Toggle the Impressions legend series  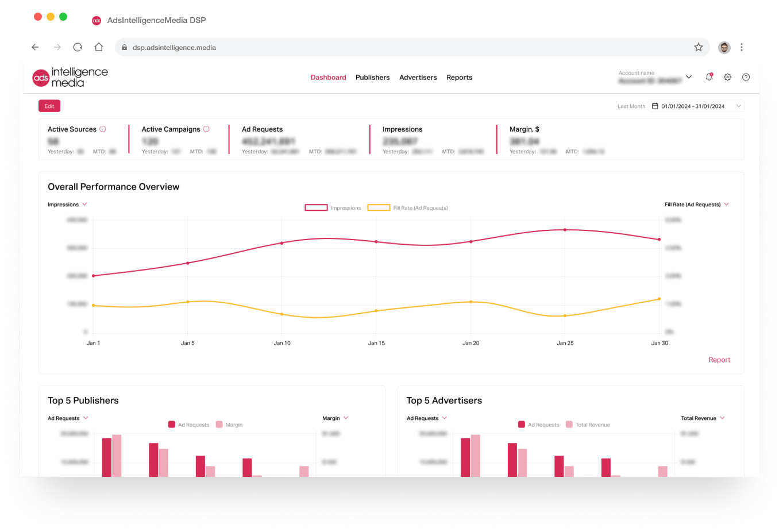coord(333,208)
